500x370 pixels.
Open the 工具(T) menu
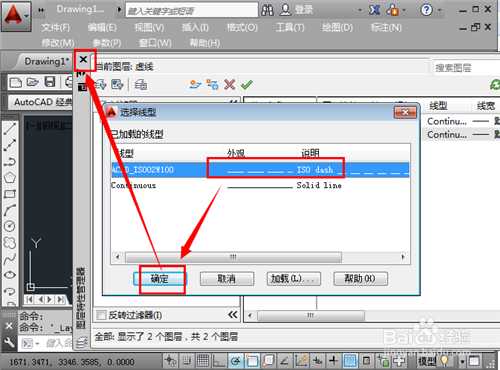pos(289,28)
